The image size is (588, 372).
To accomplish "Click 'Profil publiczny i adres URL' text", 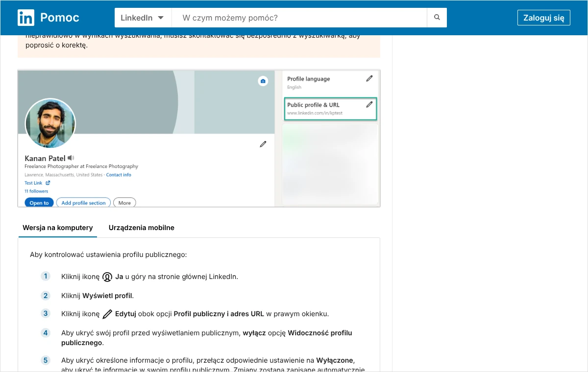I will coord(219,314).
